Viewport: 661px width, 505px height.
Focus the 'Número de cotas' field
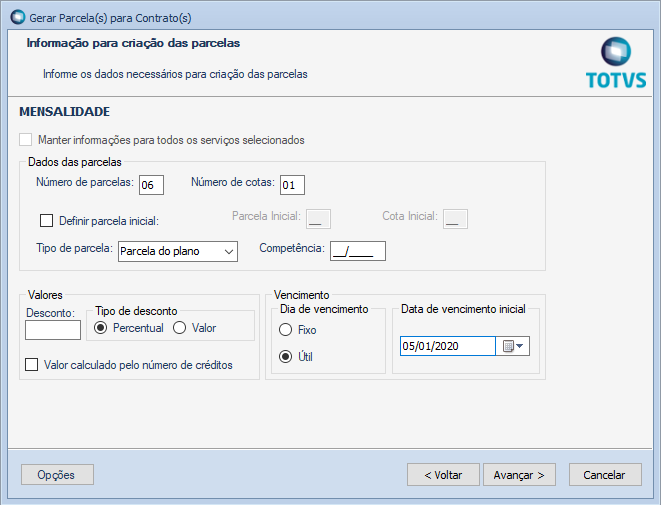tap(292, 185)
